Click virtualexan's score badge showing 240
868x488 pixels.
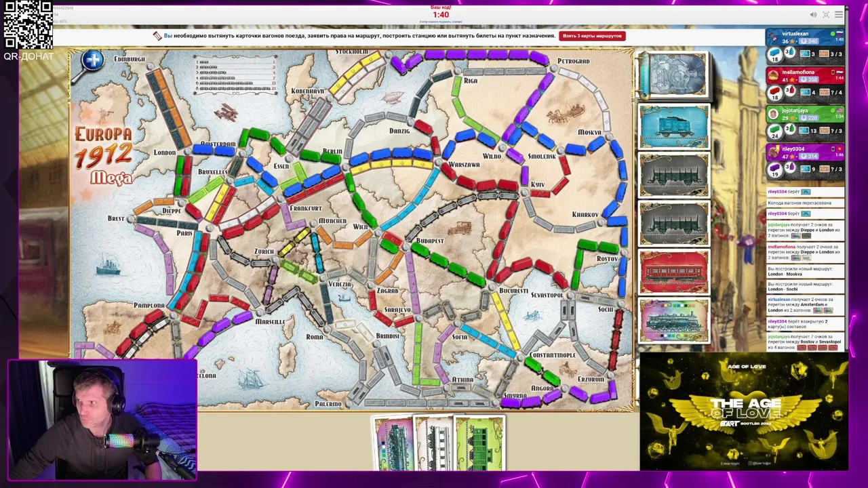809,41
